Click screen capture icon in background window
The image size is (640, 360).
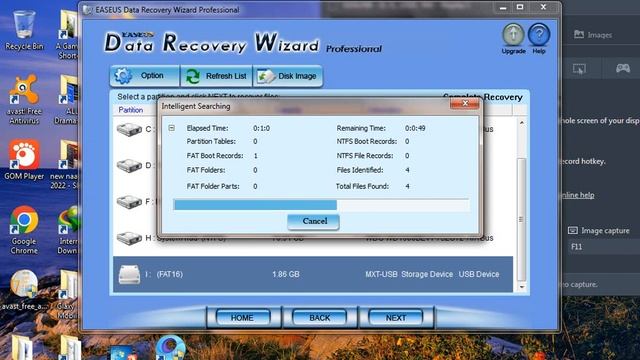[x=579, y=69]
